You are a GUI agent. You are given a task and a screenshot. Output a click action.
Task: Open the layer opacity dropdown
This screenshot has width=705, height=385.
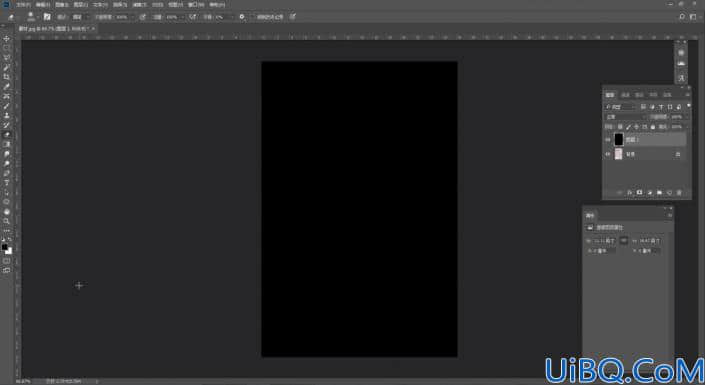coord(678,117)
